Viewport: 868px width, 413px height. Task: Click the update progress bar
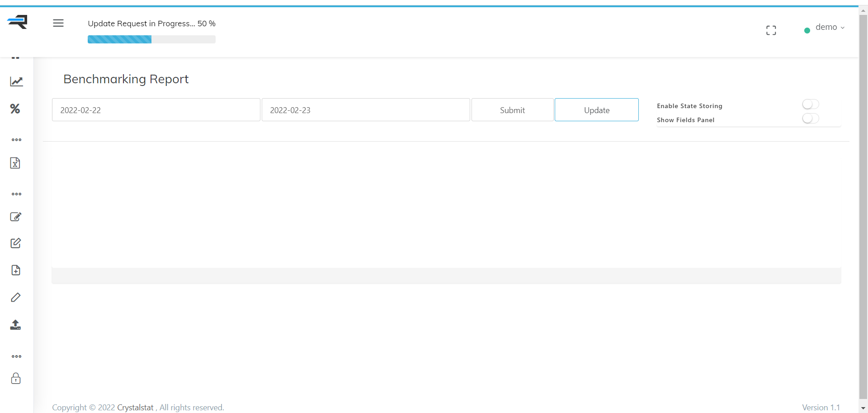click(x=151, y=39)
